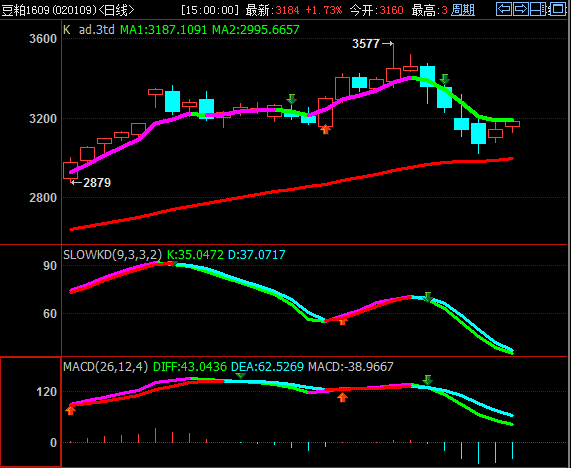Image resolution: width=571 pixels, height=468 pixels.
Task: Click the 2879 low price marker
Action: click(x=97, y=182)
